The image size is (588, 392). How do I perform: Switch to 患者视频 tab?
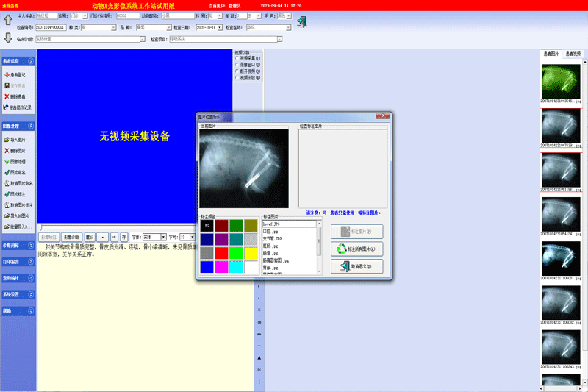coord(573,54)
